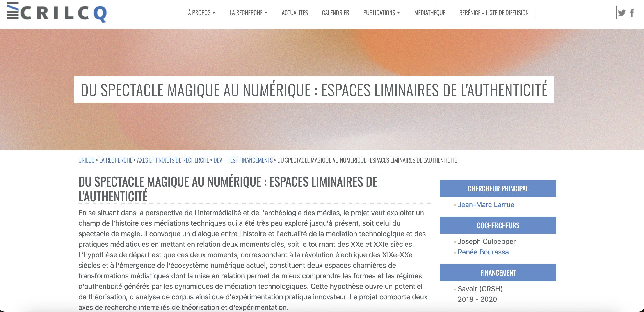
Task: Open the LA RECHERCHE dropdown menu
Action: click(x=248, y=13)
